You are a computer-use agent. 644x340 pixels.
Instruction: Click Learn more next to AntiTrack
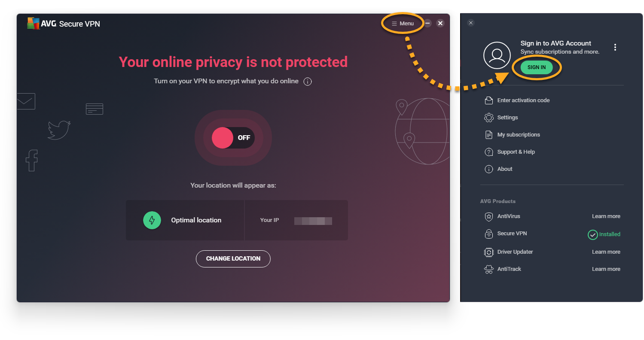click(x=606, y=269)
